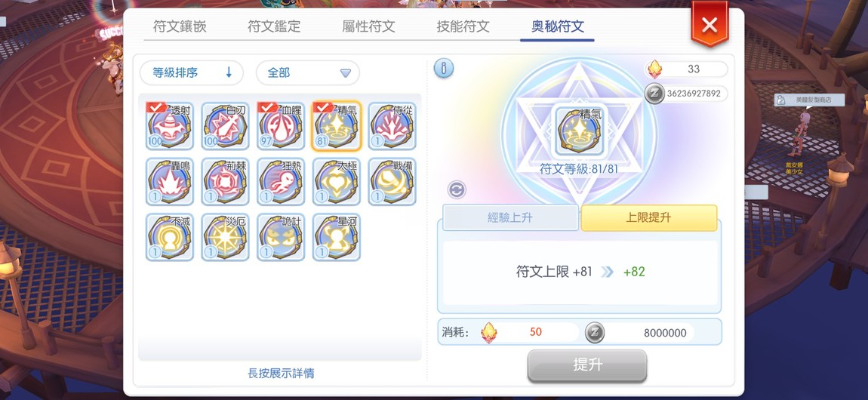The image size is (868, 400).
Task: Choose the 血腥 rune at level 97
Action: (x=281, y=125)
